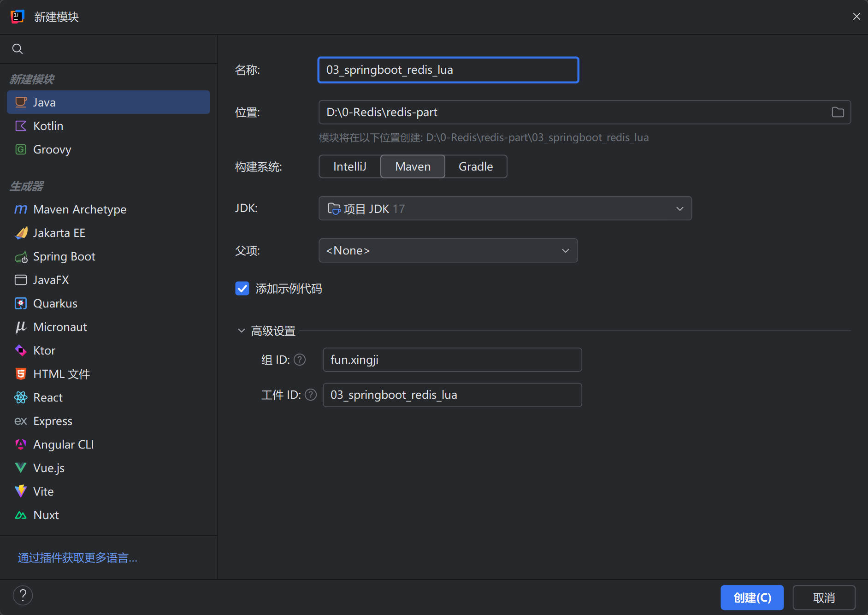Click the Angular CLI icon
The width and height of the screenshot is (868, 615).
click(21, 444)
